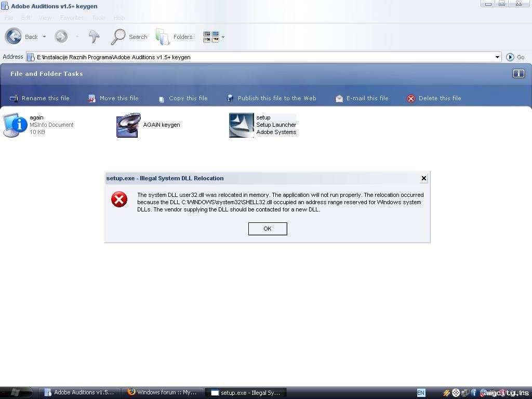The height and width of the screenshot is (399, 532).
Task: Click Rename this file
Action: [x=39, y=98]
